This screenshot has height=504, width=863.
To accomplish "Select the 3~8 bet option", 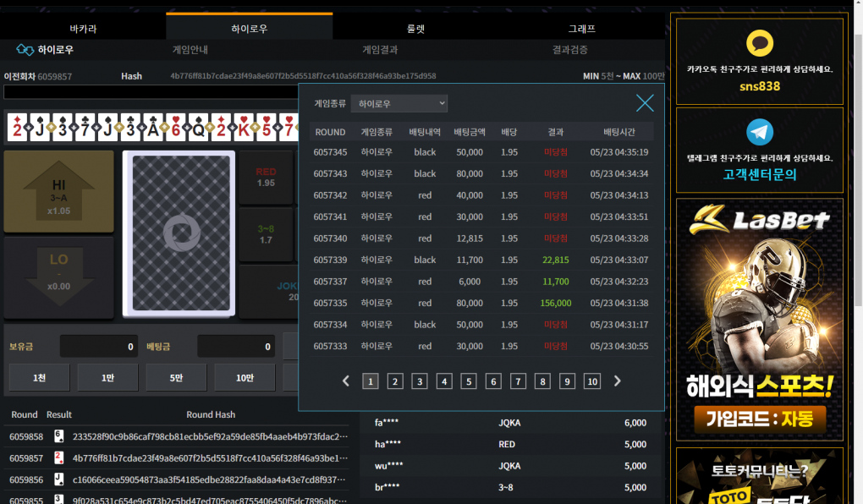I will click(266, 234).
